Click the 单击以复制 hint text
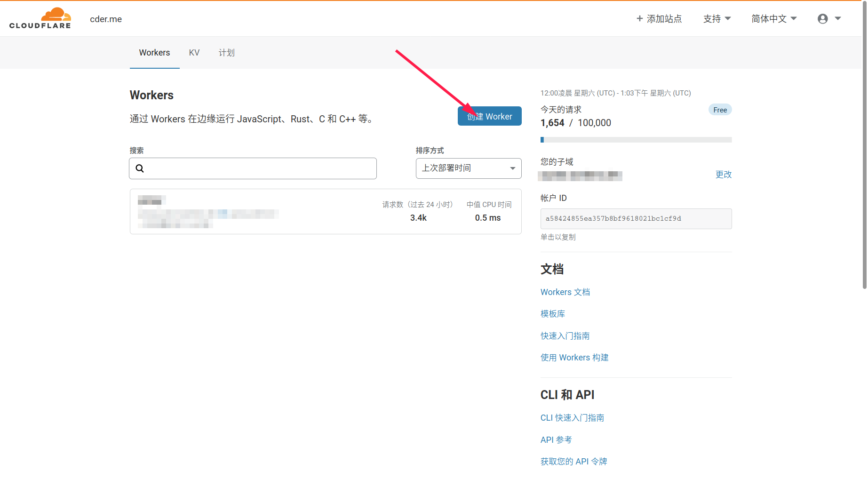The height and width of the screenshot is (479, 868). 558,237
